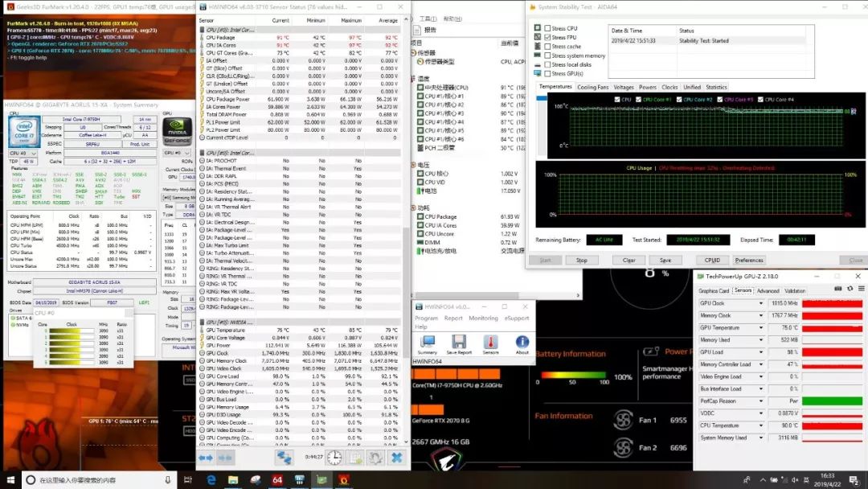The width and height of the screenshot is (868, 489).
Task: Open Monitoring menu in HWiNFO64
Action: (483, 318)
